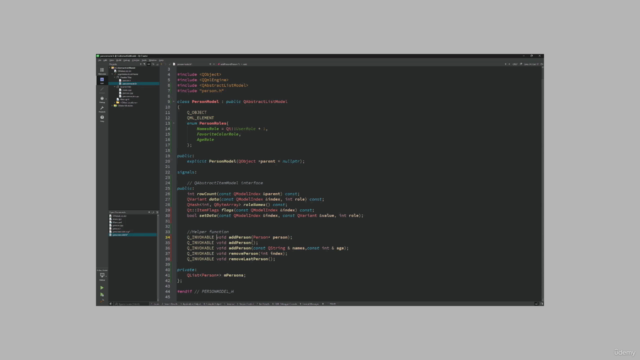This screenshot has height=360, width=640.
Task: Click the mPersons member on line 41
Action: [x=234, y=275]
